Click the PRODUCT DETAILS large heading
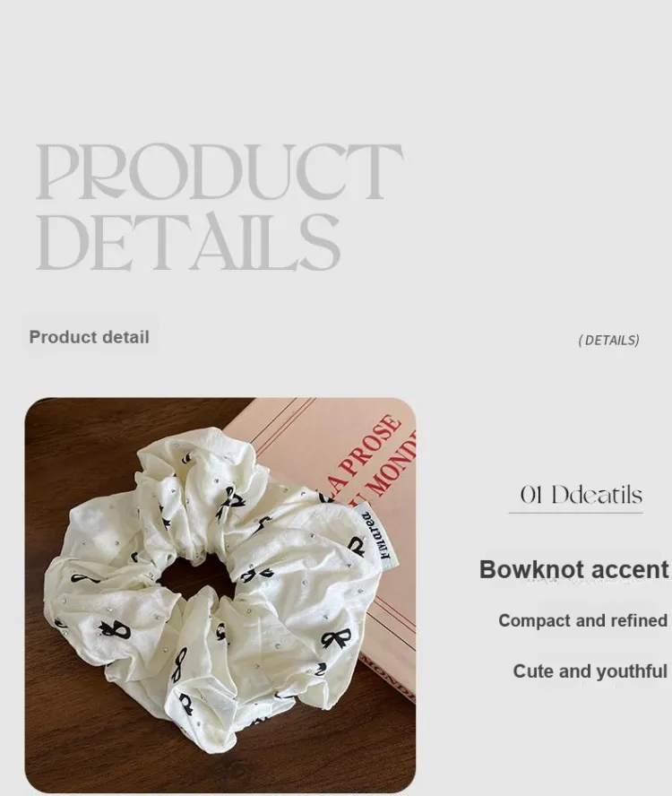This screenshot has width=672, height=796. tap(219, 207)
